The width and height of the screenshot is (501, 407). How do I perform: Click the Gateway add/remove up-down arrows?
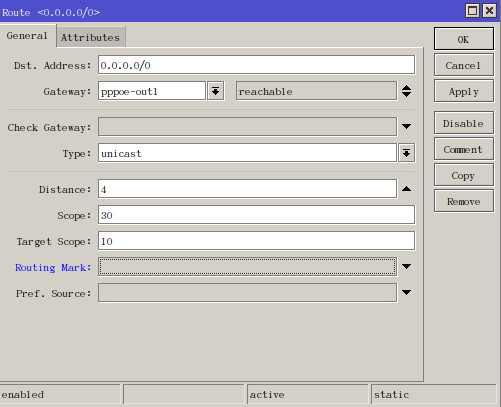(406, 91)
